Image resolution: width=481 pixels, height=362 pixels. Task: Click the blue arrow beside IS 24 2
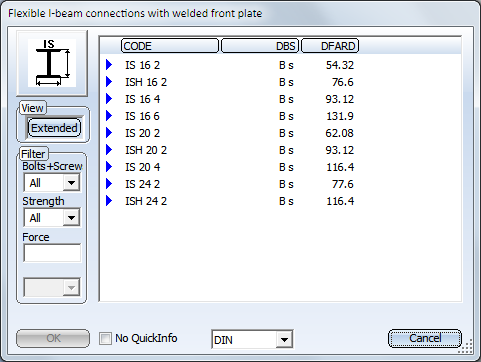click(x=109, y=184)
